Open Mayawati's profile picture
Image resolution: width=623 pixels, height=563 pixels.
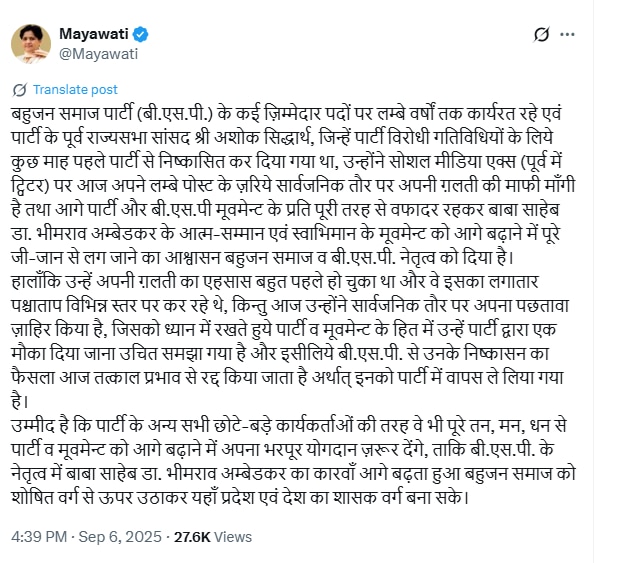(x=31, y=45)
